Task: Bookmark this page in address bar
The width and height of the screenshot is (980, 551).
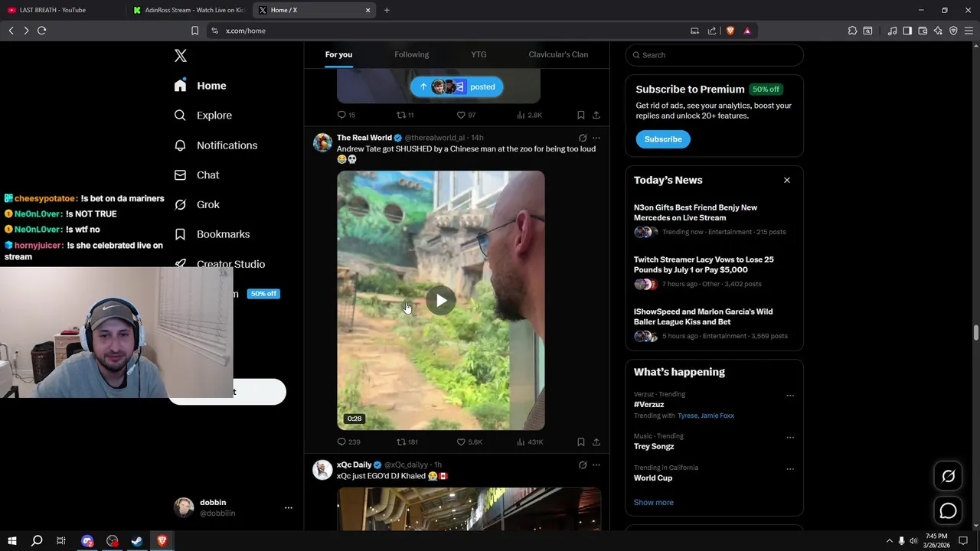Action: [x=194, y=31]
